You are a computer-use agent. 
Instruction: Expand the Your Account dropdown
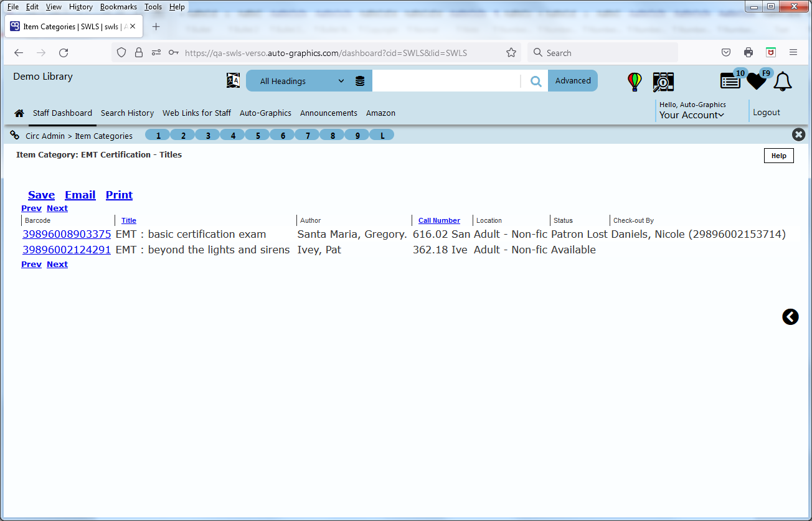pos(692,115)
